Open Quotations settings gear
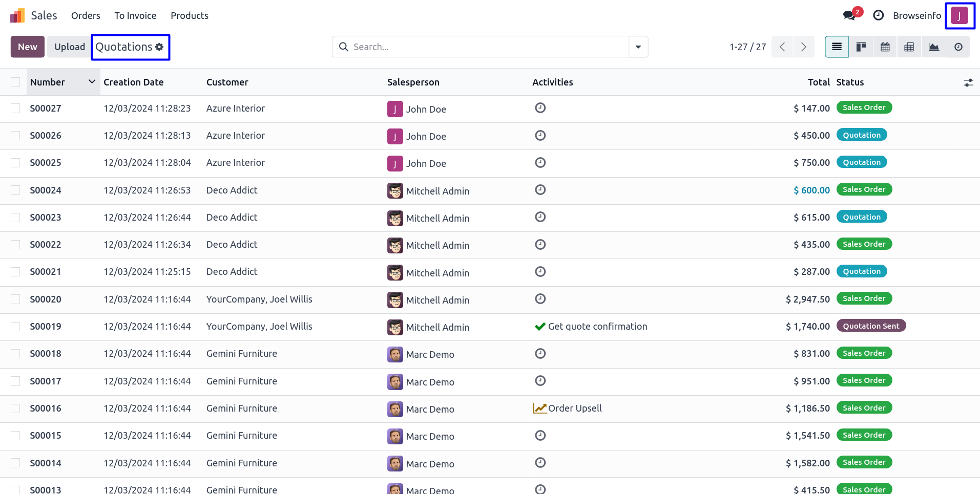This screenshot has height=494, width=980. [159, 47]
